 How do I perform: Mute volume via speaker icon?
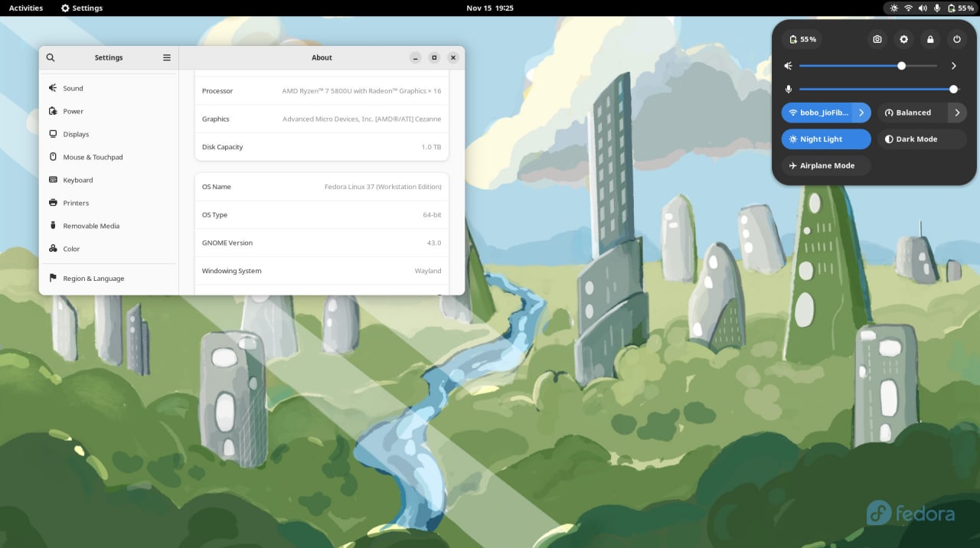coord(789,66)
